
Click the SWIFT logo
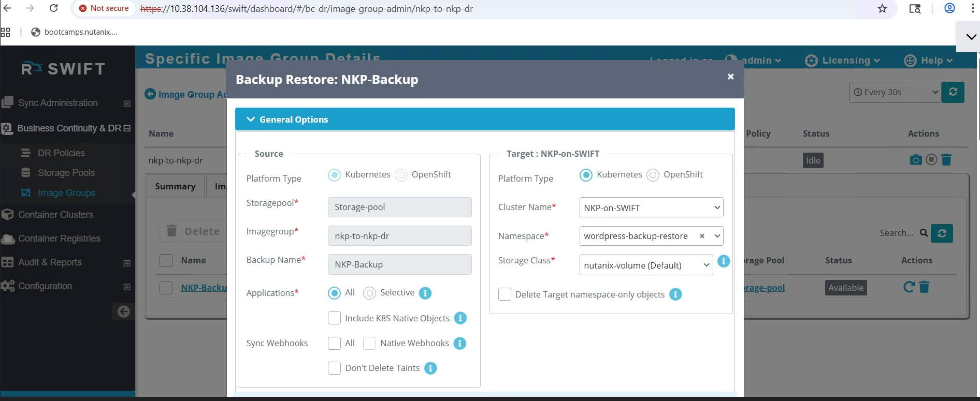[x=63, y=69]
